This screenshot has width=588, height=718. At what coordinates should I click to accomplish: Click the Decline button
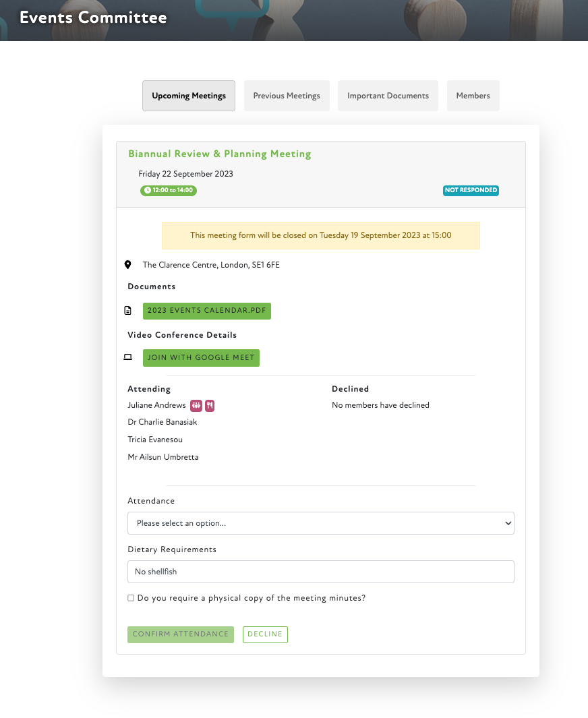265,634
